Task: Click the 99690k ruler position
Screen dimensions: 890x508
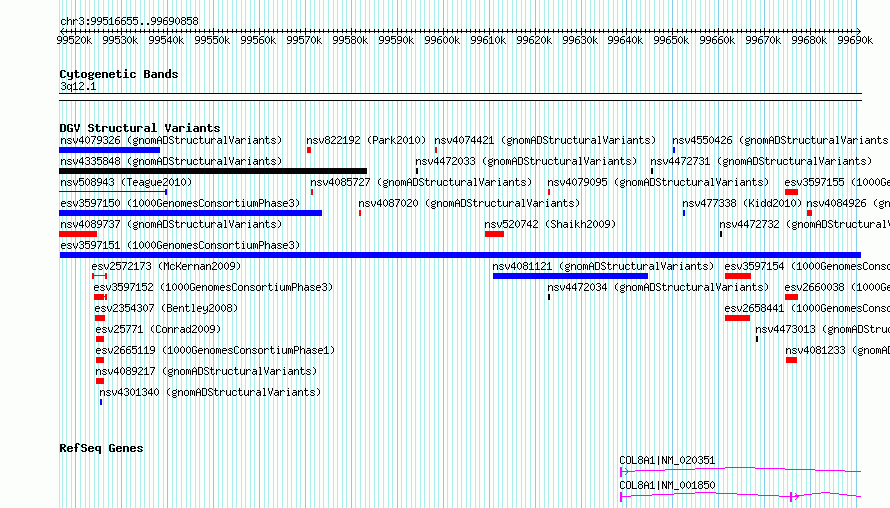Action: coord(855,40)
